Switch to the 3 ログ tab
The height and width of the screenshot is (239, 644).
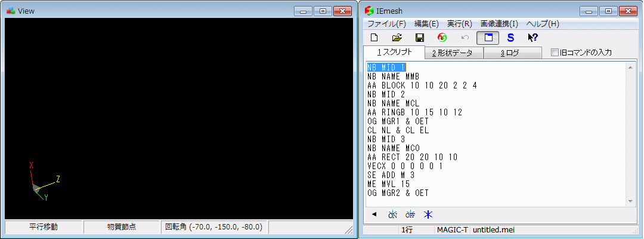click(x=512, y=53)
